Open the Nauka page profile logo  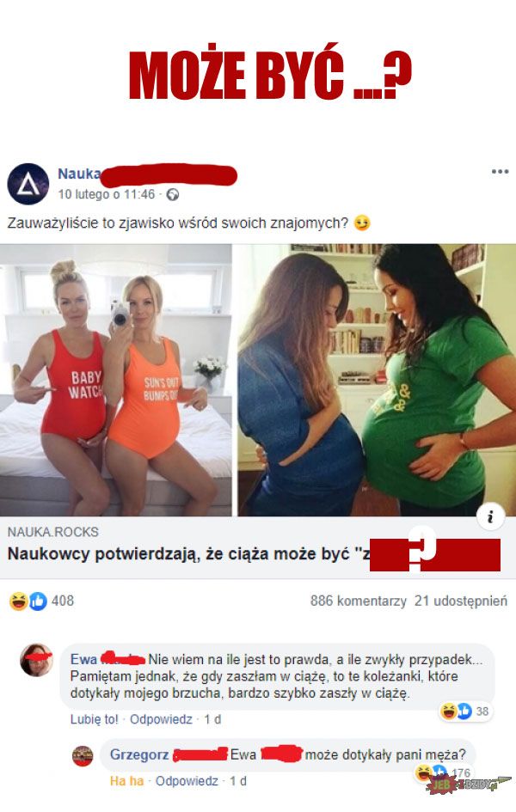[28, 183]
